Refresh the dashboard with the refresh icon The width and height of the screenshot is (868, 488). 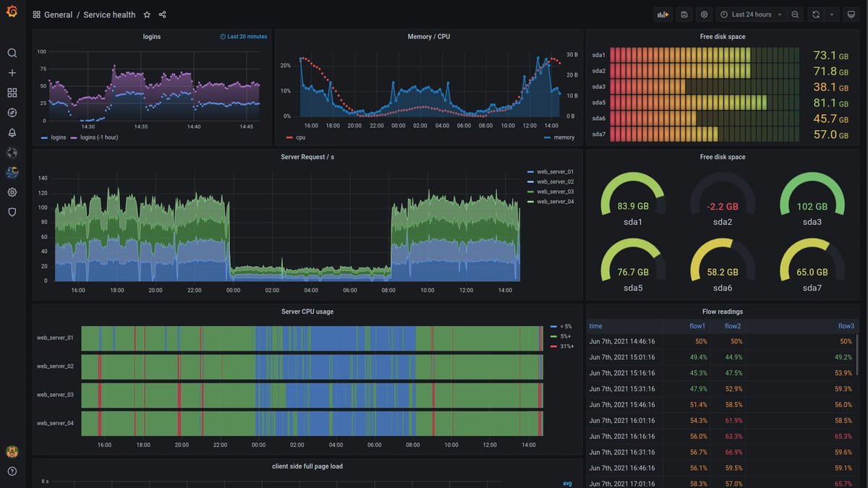[x=815, y=14]
